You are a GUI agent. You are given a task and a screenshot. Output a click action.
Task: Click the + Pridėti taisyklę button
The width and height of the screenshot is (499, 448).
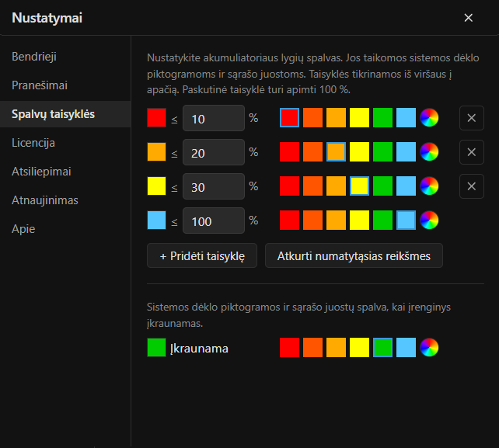(x=202, y=255)
